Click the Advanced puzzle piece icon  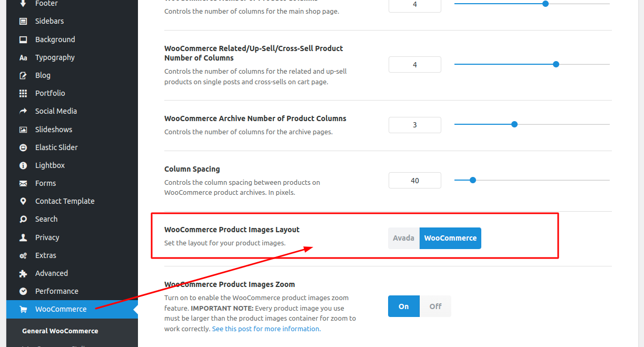pos(23,273)
